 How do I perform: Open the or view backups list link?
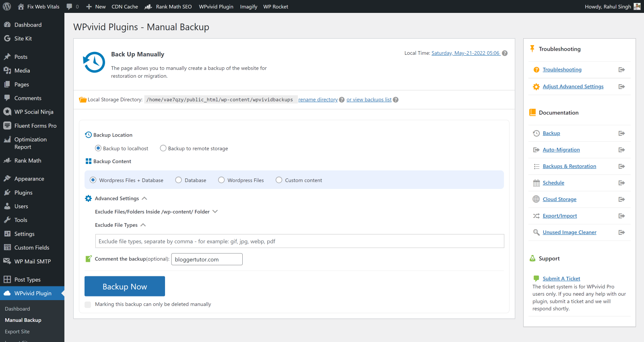coord(369,100)
